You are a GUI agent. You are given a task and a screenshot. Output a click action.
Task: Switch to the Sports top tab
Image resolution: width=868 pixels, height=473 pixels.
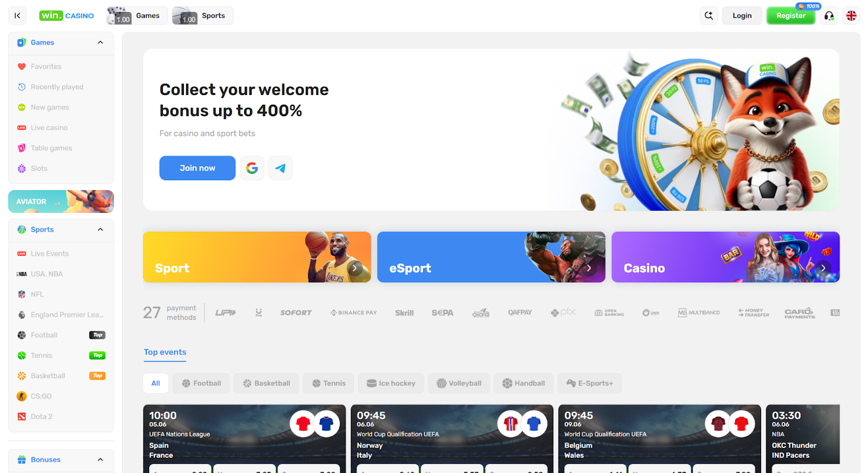202,16
